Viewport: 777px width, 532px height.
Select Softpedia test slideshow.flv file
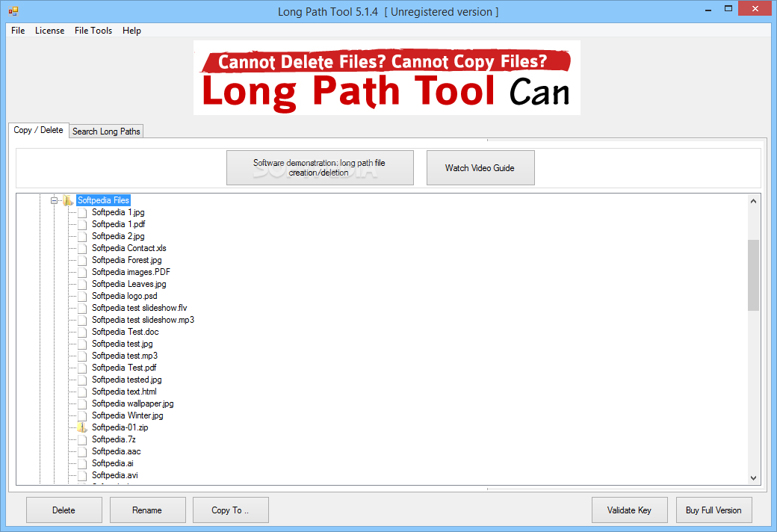tap(139, 308)
